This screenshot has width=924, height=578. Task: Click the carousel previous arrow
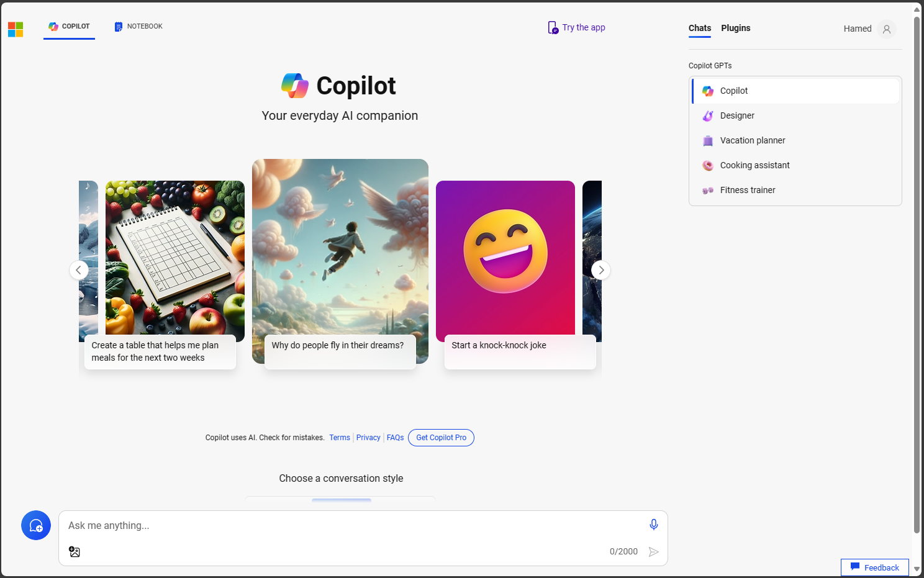click(x=79, y=270)
